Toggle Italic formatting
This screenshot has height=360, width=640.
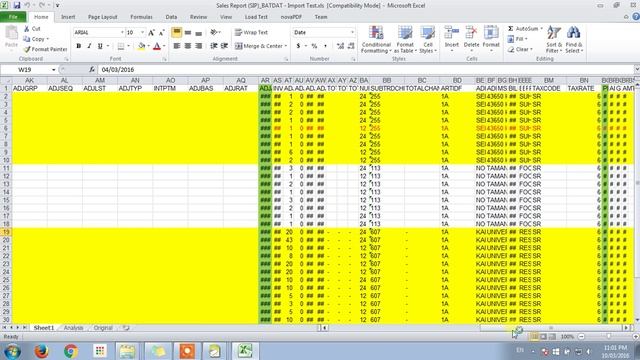click(x=89, y=46)
